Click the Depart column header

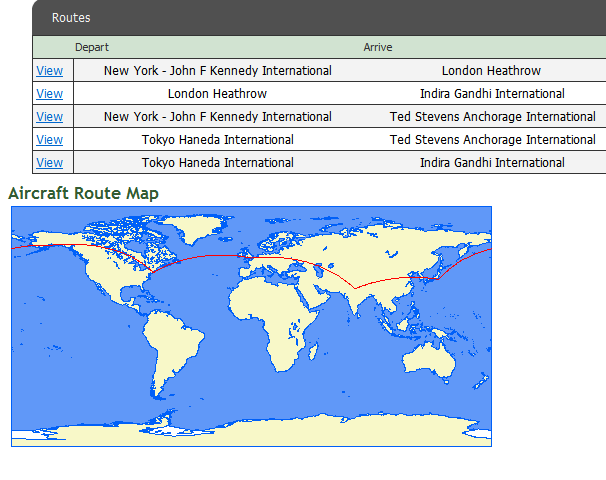tap(92, 47)
